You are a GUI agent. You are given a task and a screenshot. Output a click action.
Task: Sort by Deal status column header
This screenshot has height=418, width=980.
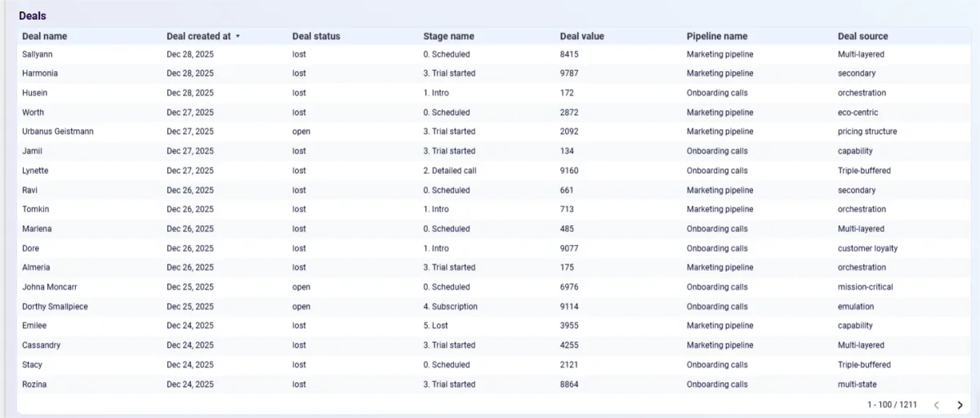(x=316, y=36)
